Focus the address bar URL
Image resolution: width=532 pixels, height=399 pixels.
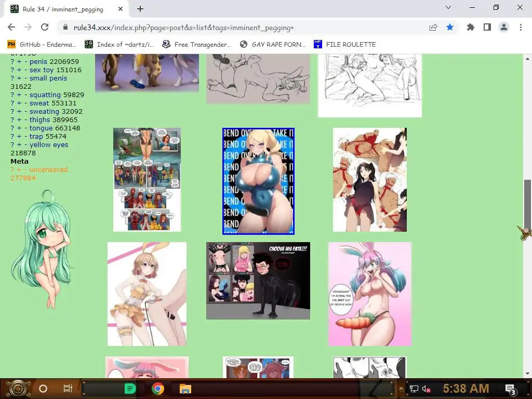pos(183,28)
